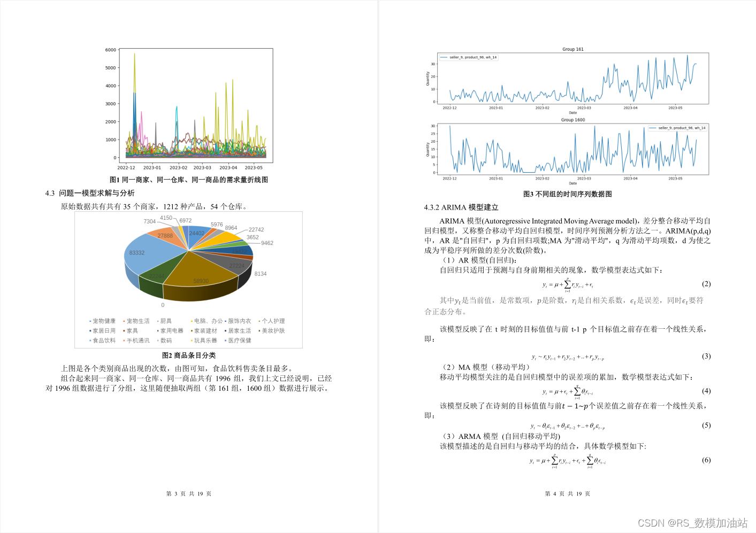Click the 个人护理 legend entry
756x533 pixels.
(x=272, y=321)
